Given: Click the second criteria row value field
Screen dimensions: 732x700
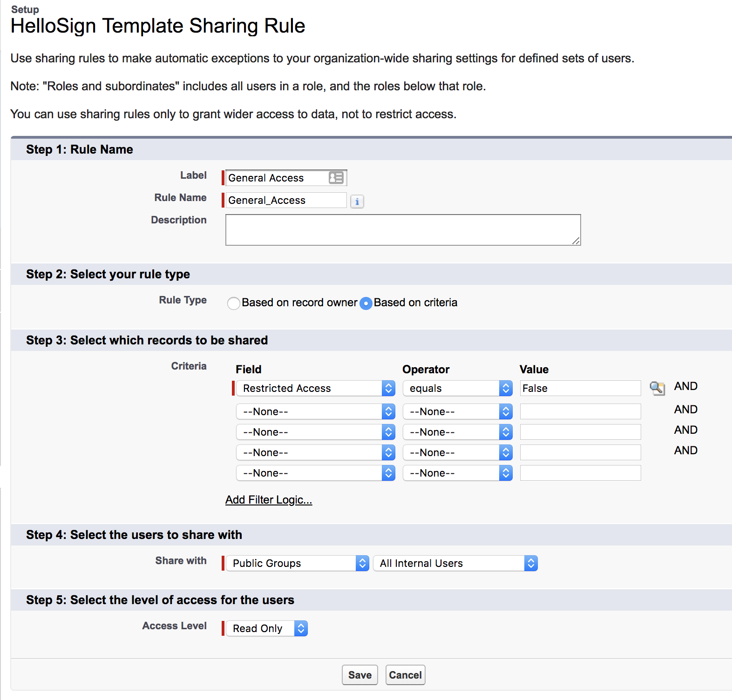Looking at the screenshot, I should (x=581, y=411).
